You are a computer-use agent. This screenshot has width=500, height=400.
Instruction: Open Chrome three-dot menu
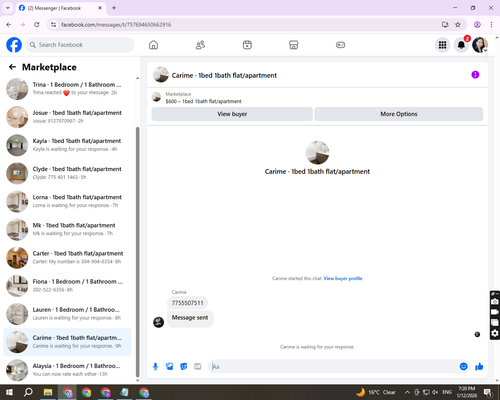pyautogui.click(x=491, y=24)
